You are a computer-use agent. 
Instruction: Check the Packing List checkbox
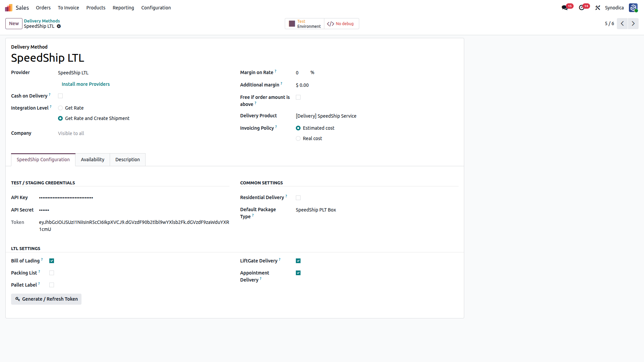pyautogui.click(x=52, y=273)
